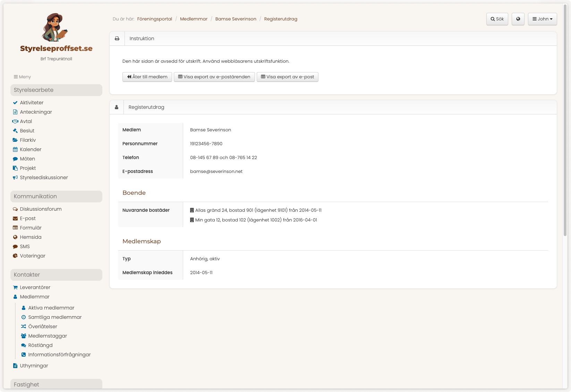
Task: Follow the Bamse Severinson breadcrumb link
Action: pyautogui.click(x=236, y=19)
